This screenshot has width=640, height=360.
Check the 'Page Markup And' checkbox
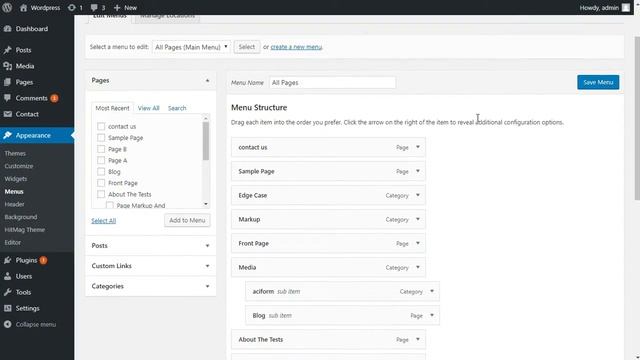tap(109, 205)
